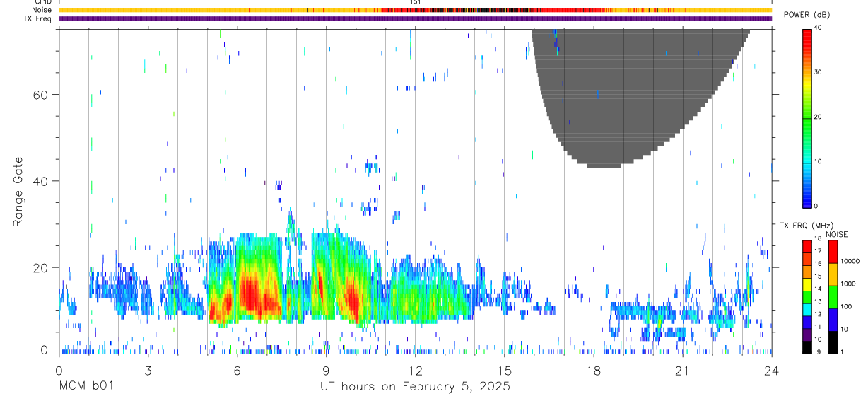The height and width of the screenshot is (401, 868).
Task: Pick the orange swatch in NOISE legend
Action: tap(833, 274)
